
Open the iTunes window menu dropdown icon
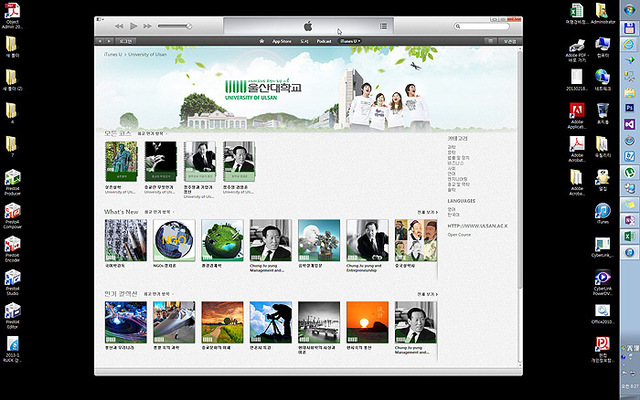pyautogui.click(x=100, y=19)
